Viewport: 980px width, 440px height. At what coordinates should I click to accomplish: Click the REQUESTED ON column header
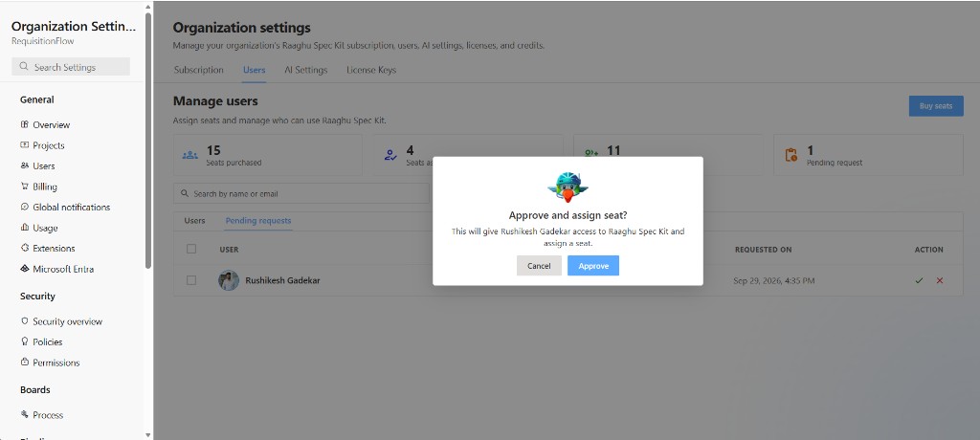tap(763, 250)
